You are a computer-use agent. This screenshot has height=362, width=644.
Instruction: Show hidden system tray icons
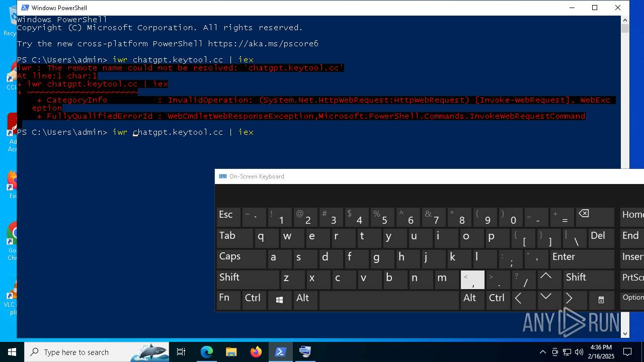click(542, 352)
